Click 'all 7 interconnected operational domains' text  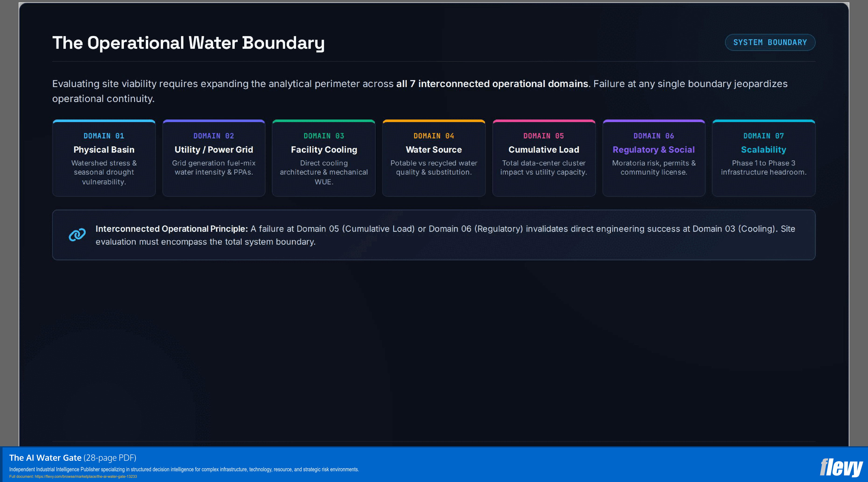point(492,84)
